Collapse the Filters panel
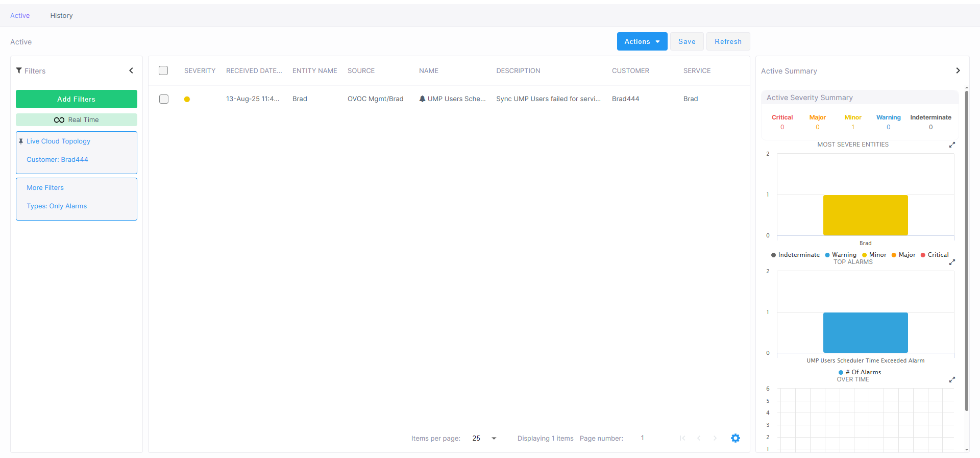980x458 pixels. [131, 70]
